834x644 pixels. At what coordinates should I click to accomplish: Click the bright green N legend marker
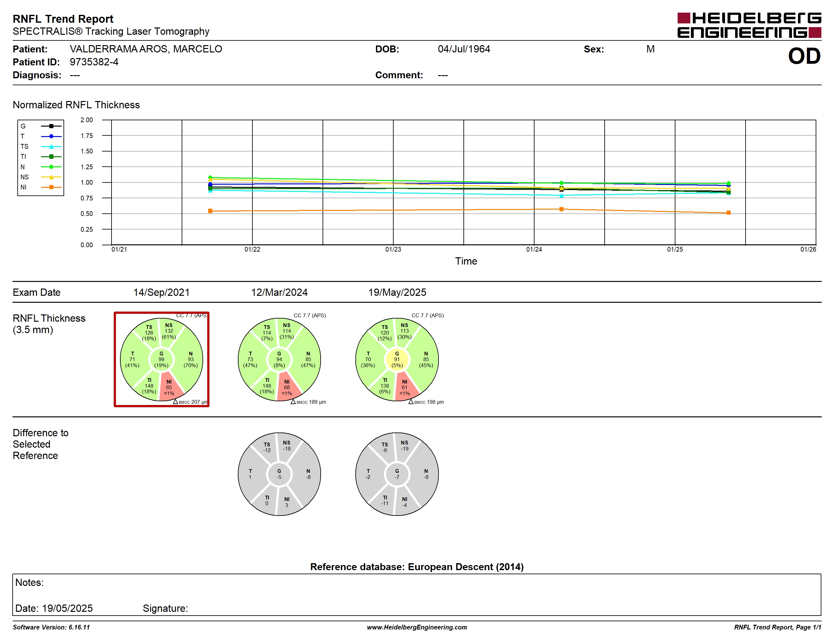(51, 167)
